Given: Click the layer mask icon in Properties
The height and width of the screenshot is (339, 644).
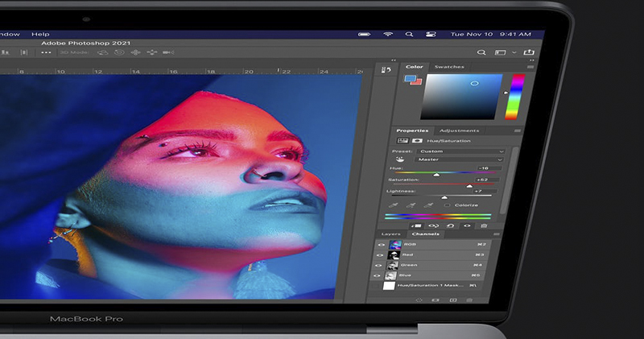Looking at the screenshot, I should pos(417,141).
